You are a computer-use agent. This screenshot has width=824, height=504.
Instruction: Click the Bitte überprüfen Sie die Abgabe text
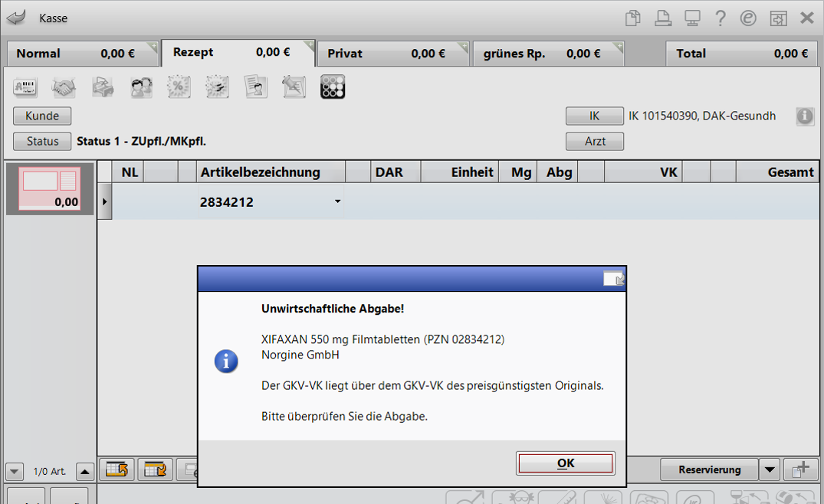coord(344,417)
